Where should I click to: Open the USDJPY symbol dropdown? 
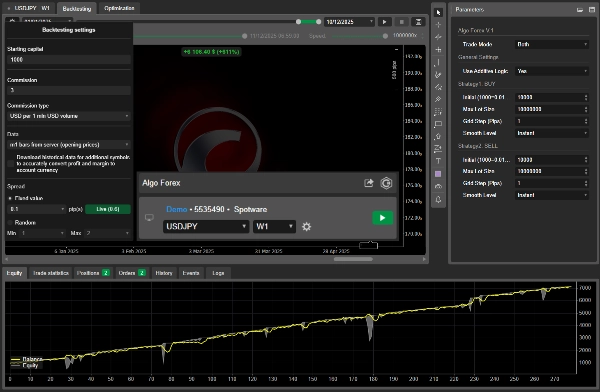point(206,227)
